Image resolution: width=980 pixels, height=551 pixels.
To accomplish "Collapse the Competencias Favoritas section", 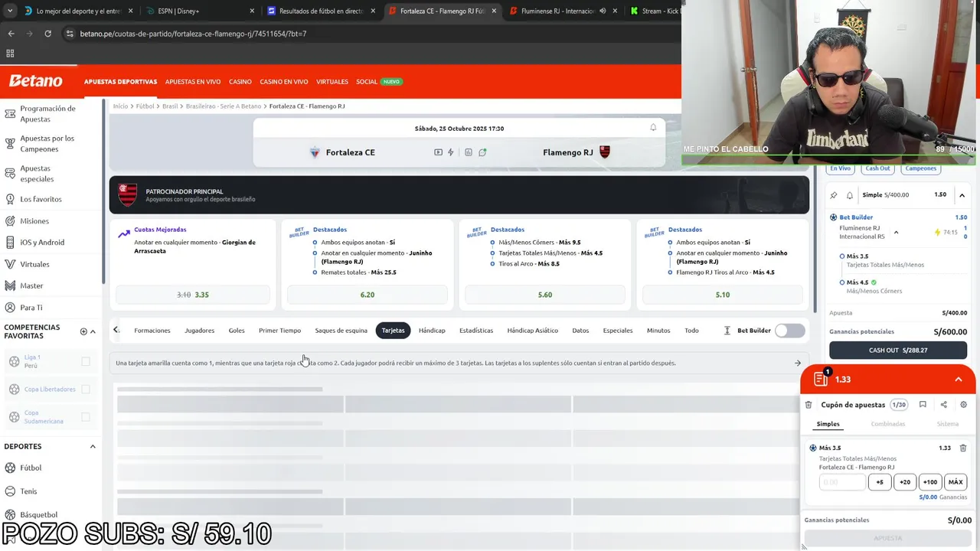I will pyautogui.click(x=93, y=331).
